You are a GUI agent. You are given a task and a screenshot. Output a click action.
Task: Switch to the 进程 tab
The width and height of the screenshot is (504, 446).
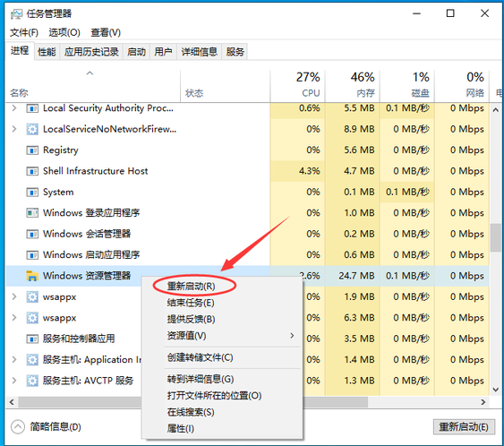coord(20,51)
